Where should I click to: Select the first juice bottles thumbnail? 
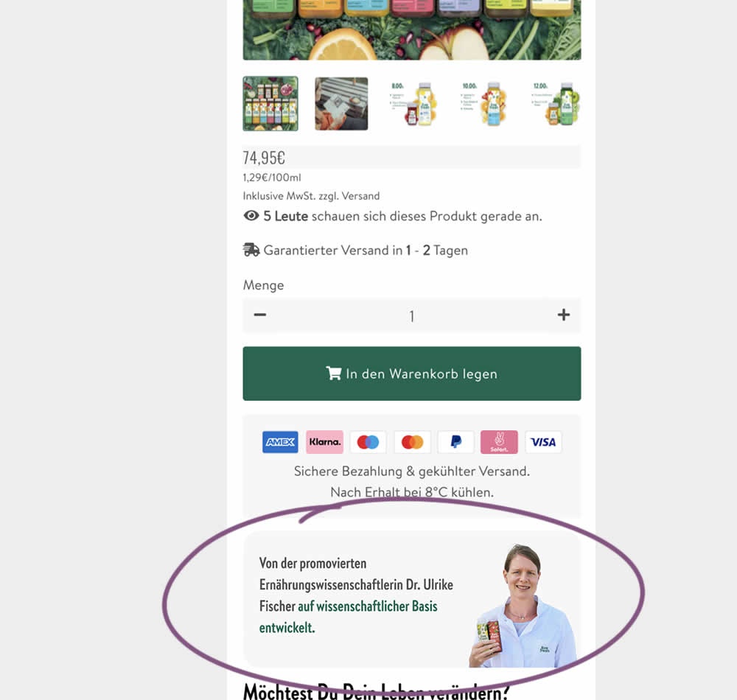click(270, 103)
